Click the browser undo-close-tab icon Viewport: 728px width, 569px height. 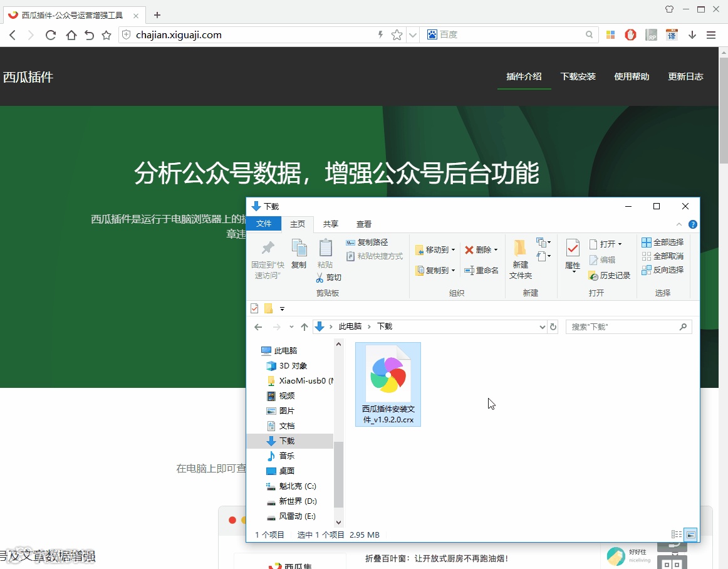click(89, 35)
